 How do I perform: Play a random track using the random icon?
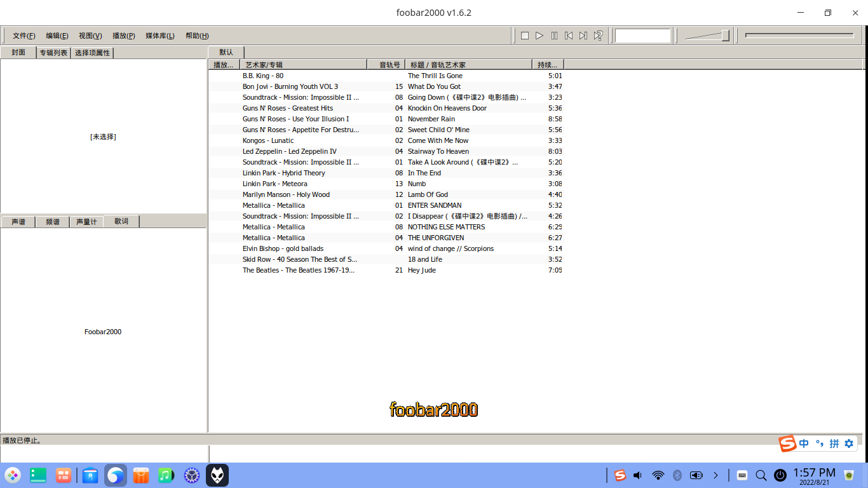pyautogui.click(x=597, y=36)
